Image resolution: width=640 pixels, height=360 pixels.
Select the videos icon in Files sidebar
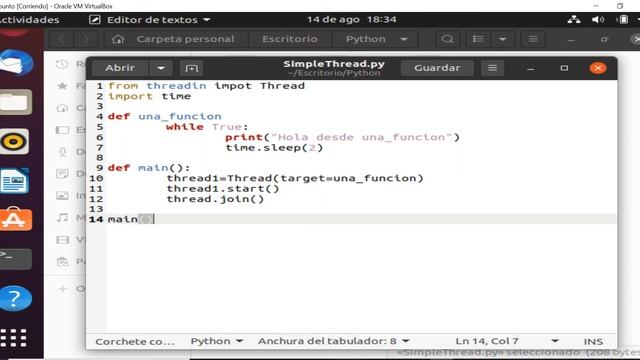point(62,240)
